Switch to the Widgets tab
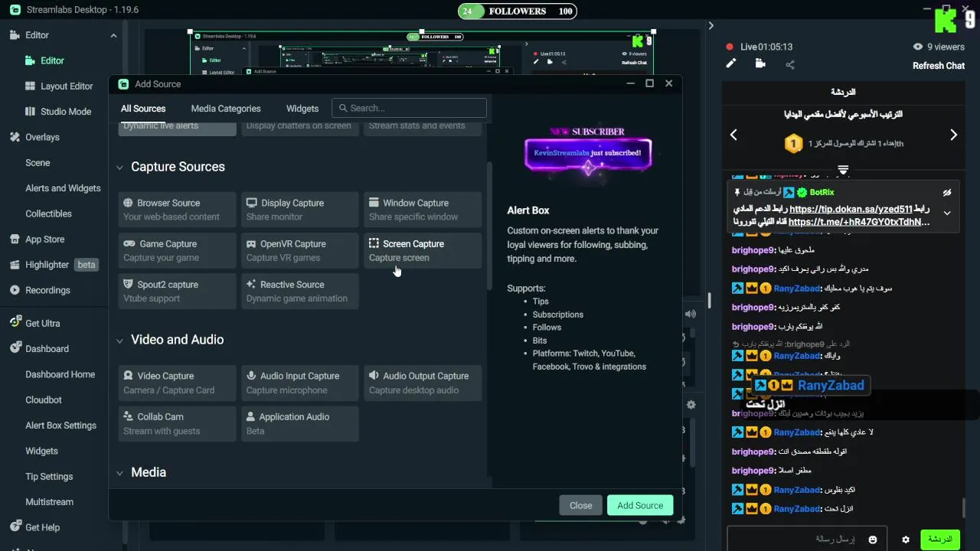980x551 pixels. pyautogui.click(x=302, y=109)
